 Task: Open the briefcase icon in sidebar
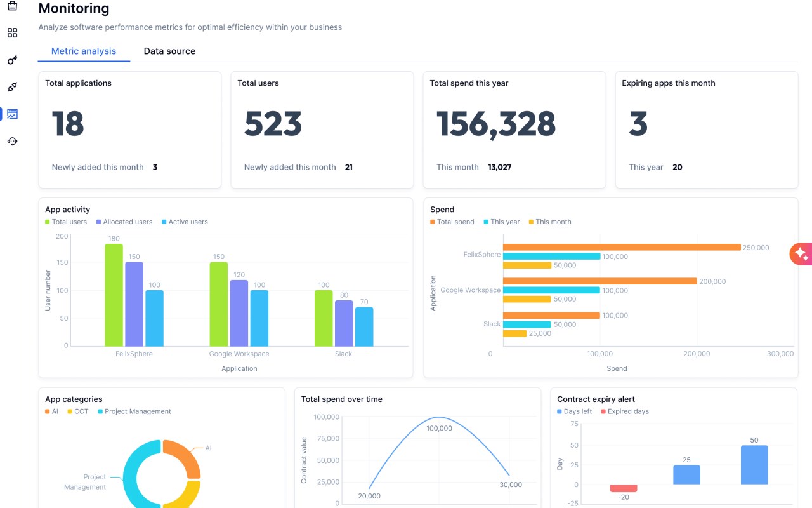(x=12, y=6)
